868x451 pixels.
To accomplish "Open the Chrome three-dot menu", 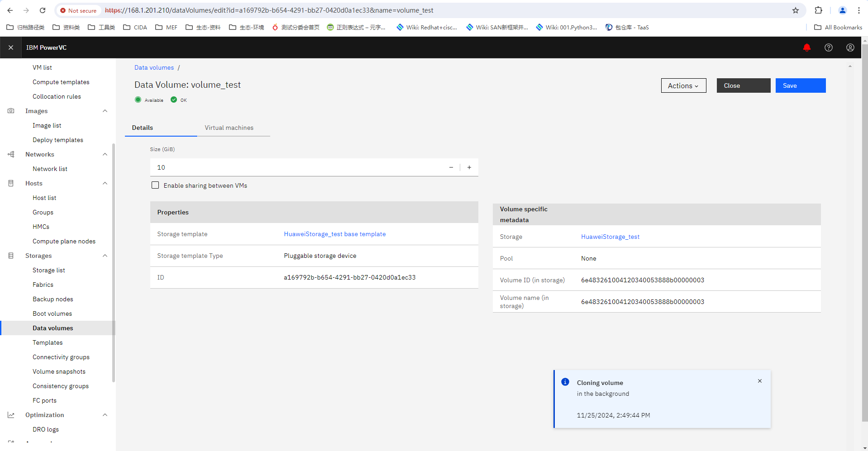I will 858,10.
